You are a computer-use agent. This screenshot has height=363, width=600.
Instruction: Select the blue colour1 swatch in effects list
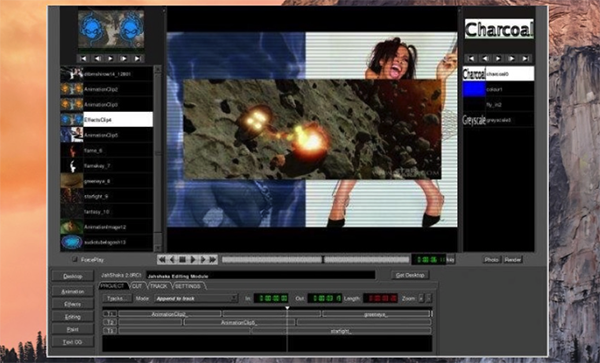point(474,89)
